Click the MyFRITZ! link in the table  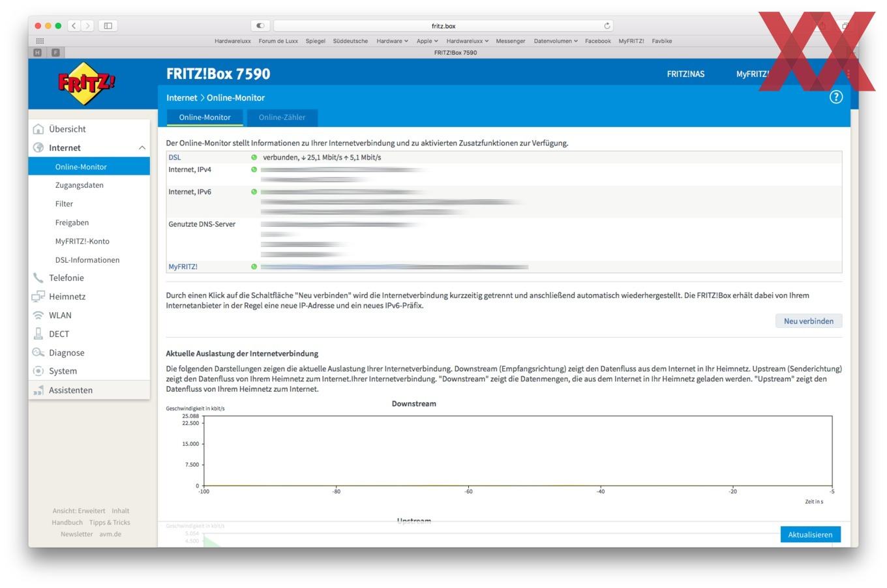(x=183, y=267)
